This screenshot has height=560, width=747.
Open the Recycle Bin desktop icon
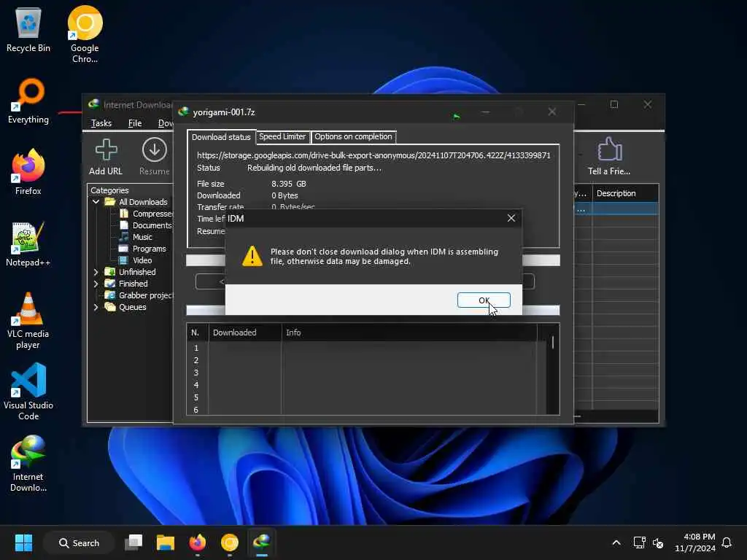[28, 31]
